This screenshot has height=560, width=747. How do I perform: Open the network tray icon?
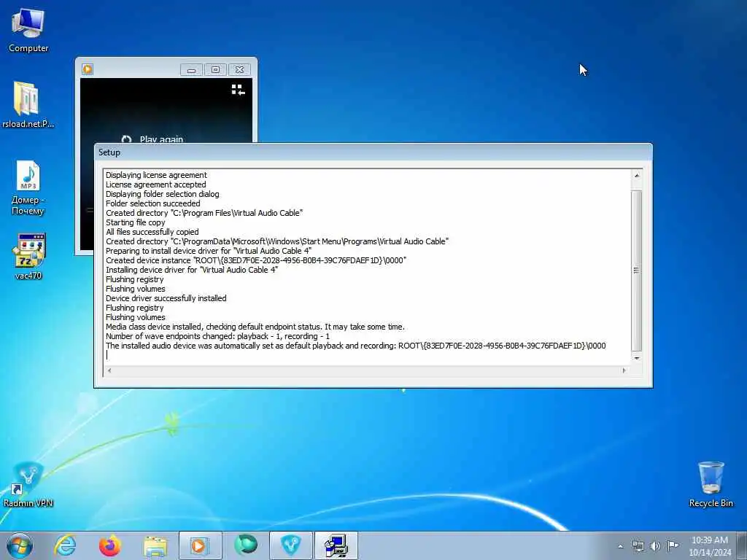click(x=638, y=546)
